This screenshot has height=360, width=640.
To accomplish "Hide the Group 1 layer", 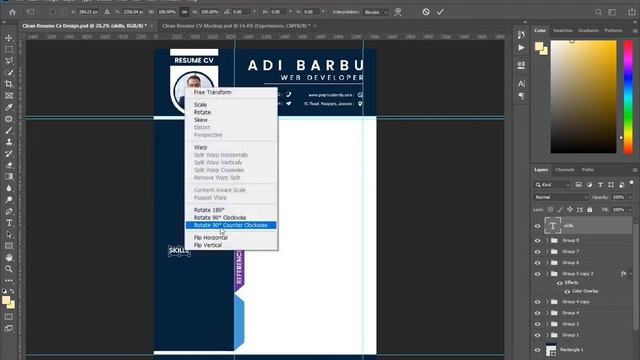I will pyautogui.click(x=538, y=335).
